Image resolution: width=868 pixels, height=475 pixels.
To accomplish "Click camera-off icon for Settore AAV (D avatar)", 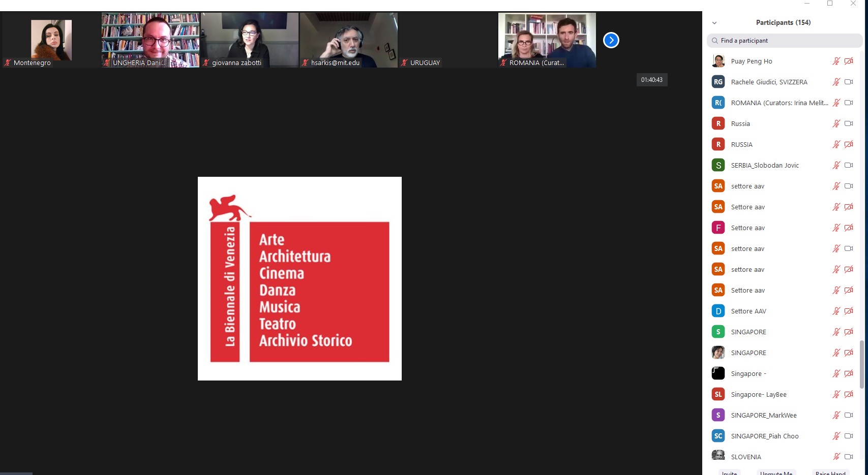I will [x=849, y=311].
